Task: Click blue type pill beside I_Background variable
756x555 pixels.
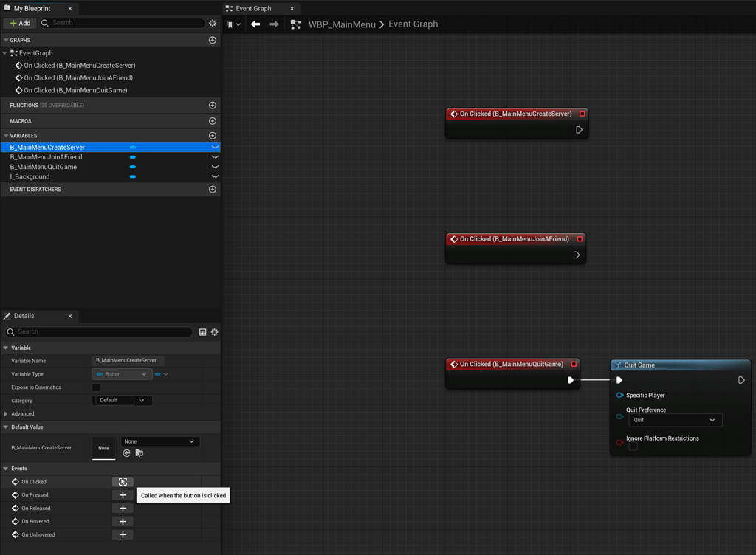Action: 133,177
